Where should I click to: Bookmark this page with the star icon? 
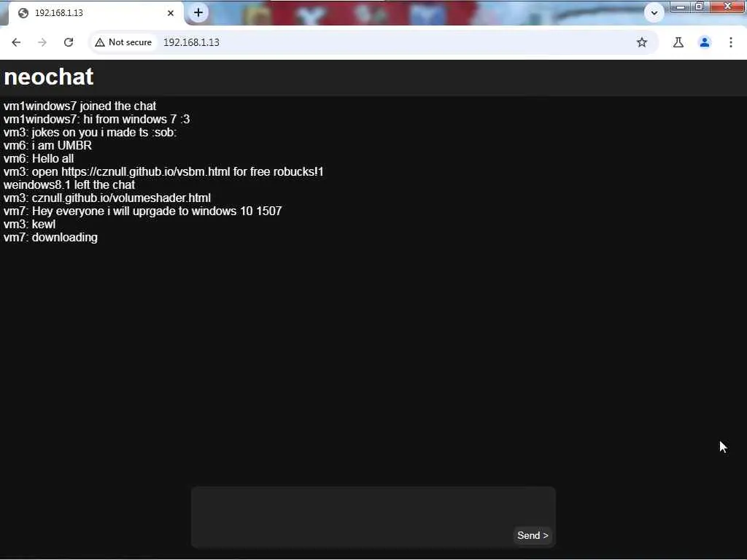pyautogui.click(x=642, y=42)
